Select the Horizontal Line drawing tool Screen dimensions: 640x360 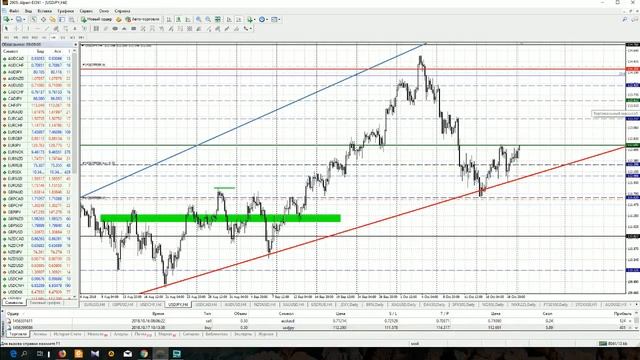click(37, 29)
